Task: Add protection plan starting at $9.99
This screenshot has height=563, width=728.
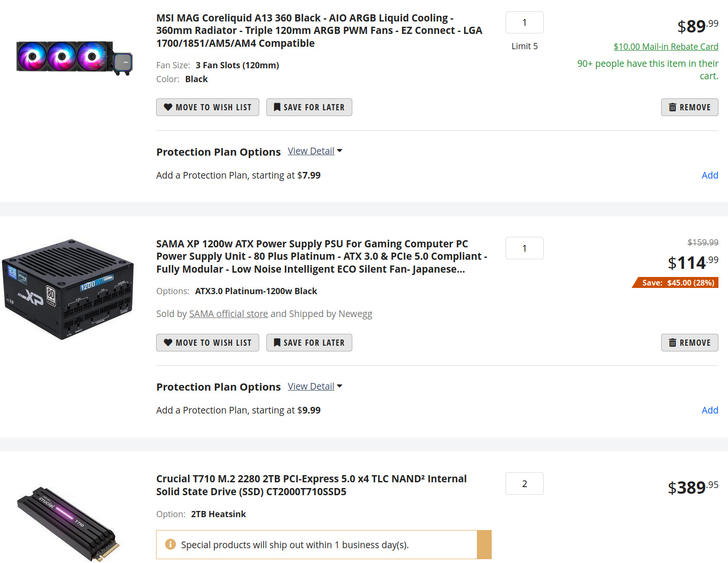Action: pyautogui.click(x=710, y=410)
